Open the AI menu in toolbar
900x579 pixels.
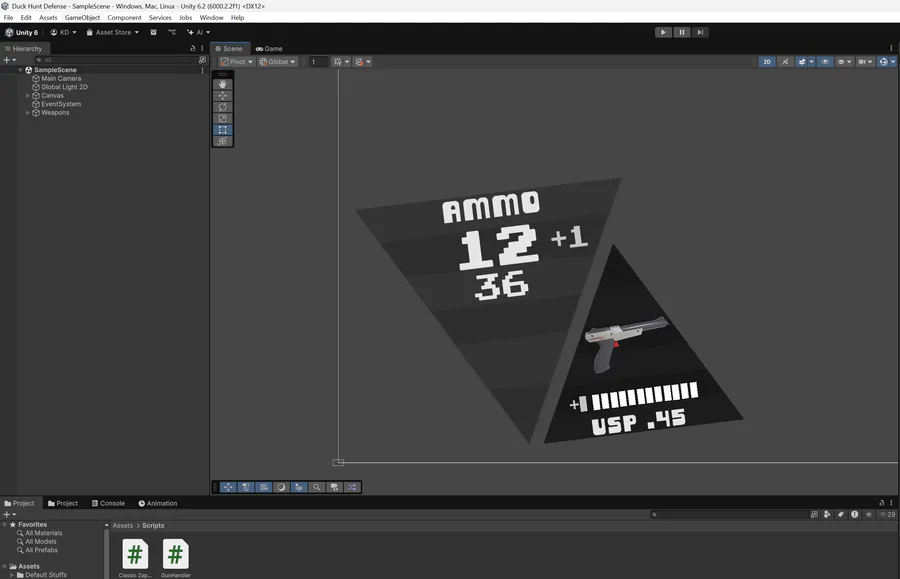click(199, 33)
